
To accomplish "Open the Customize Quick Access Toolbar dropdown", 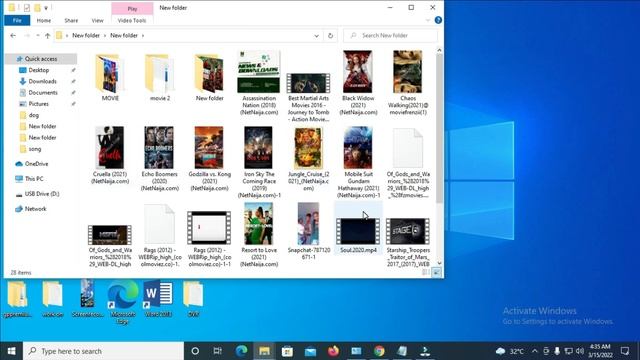I will (46, 8).
